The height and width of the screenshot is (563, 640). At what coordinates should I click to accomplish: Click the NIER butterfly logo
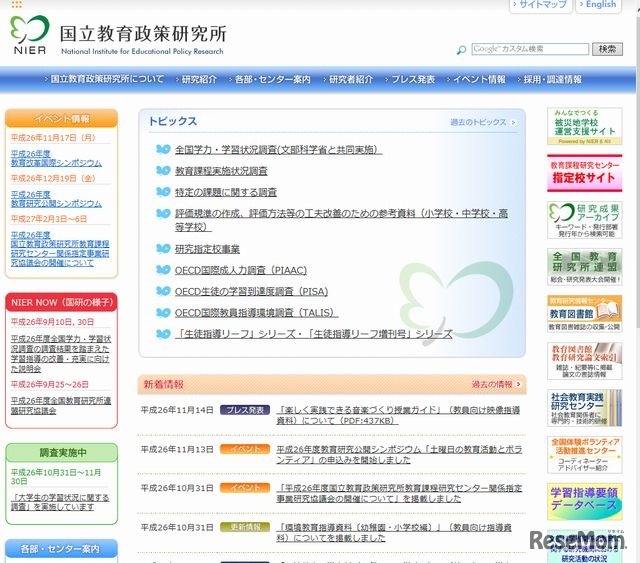[x=29, y=35]
